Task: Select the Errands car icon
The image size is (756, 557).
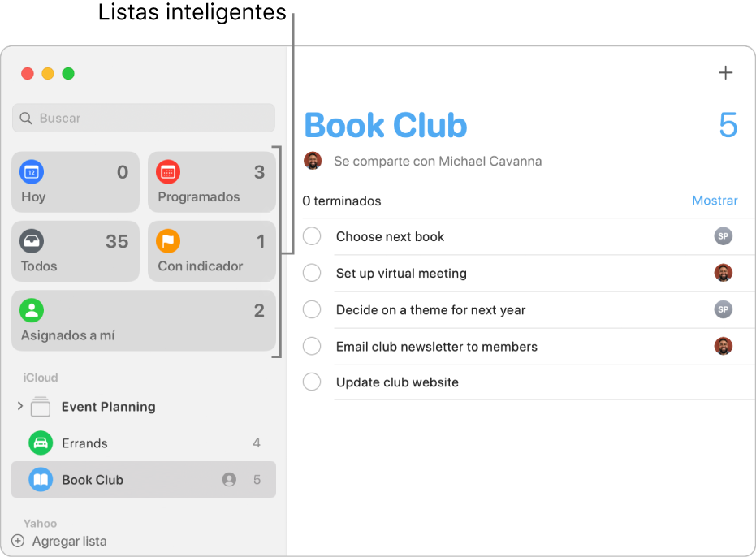Action: click(x=40, y=443)
